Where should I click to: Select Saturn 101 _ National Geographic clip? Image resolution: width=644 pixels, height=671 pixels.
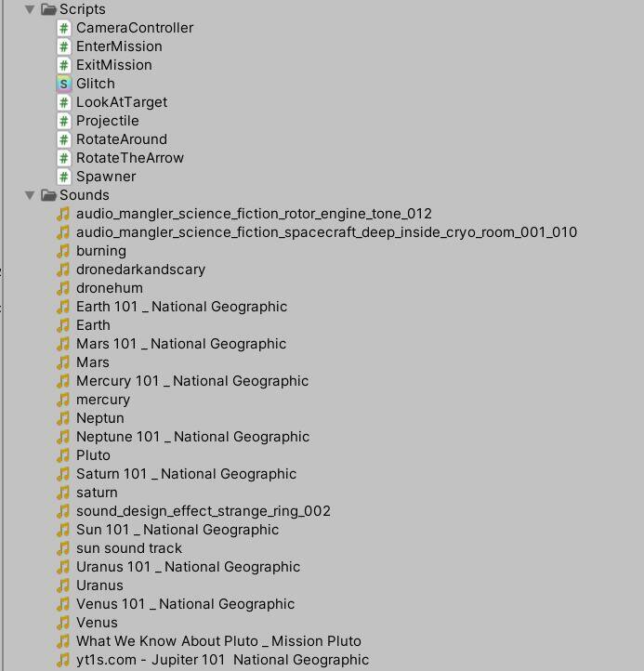point(187,474)
